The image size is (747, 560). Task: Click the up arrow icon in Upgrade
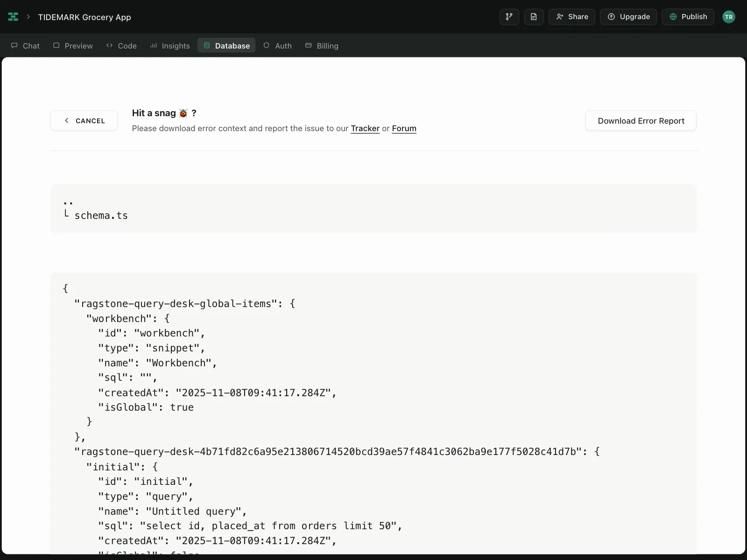(x=611, y=17)
